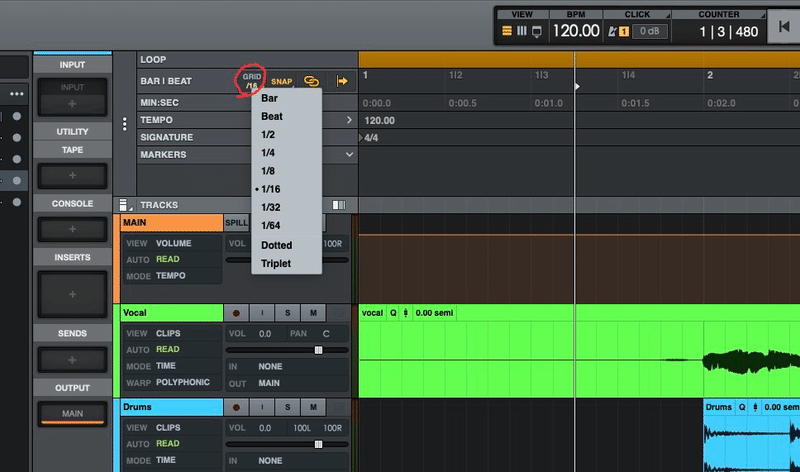
Task: Change MAIN track AUTO mode READ
Action: click(167, 259)
